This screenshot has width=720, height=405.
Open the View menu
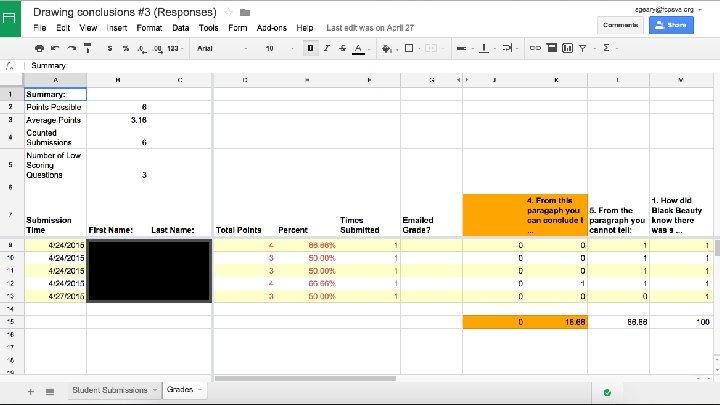pos(88,28)
